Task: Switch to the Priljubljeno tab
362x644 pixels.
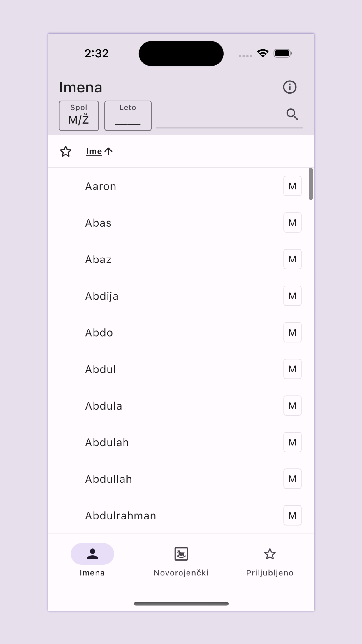Action: coord(270,561)
